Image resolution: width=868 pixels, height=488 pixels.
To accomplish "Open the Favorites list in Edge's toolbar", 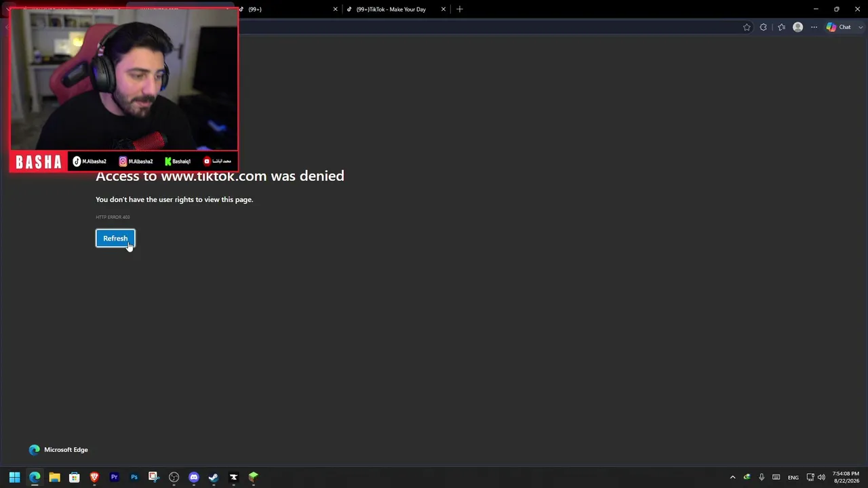I will pos(781,27).
